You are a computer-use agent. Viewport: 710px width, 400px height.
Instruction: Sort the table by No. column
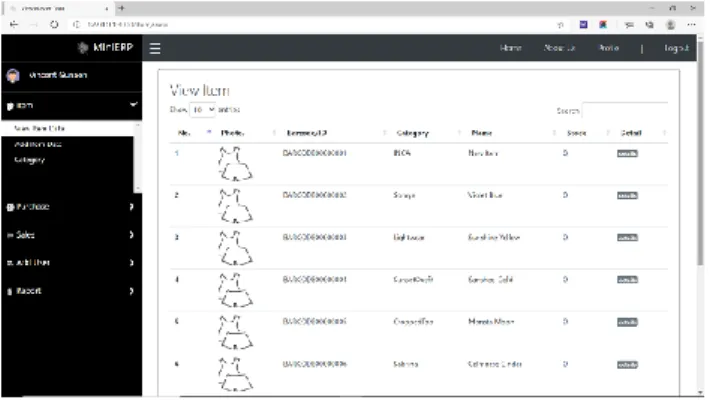click(x=191, y=133)
